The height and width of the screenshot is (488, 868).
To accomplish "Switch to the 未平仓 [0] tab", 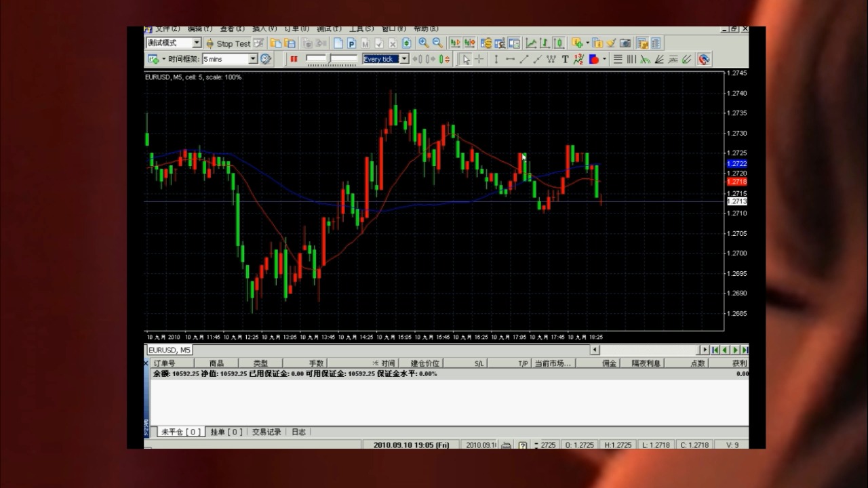I will pos(181,432).
